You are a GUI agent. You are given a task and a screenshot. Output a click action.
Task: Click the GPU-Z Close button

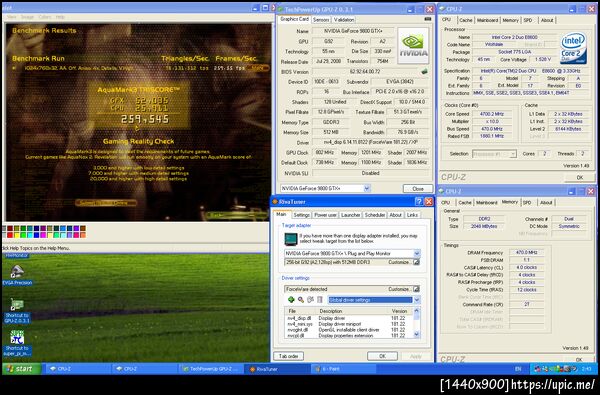pos(417,189)
